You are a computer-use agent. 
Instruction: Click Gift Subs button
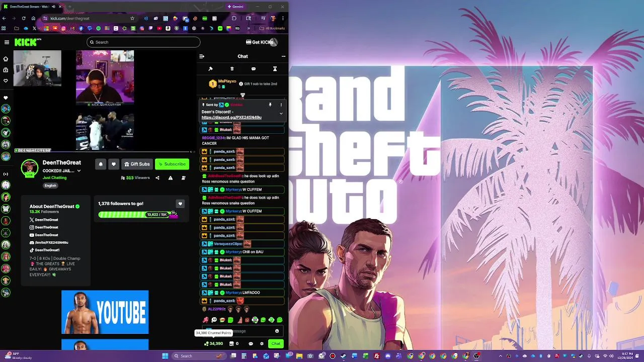tap(137, 164)
